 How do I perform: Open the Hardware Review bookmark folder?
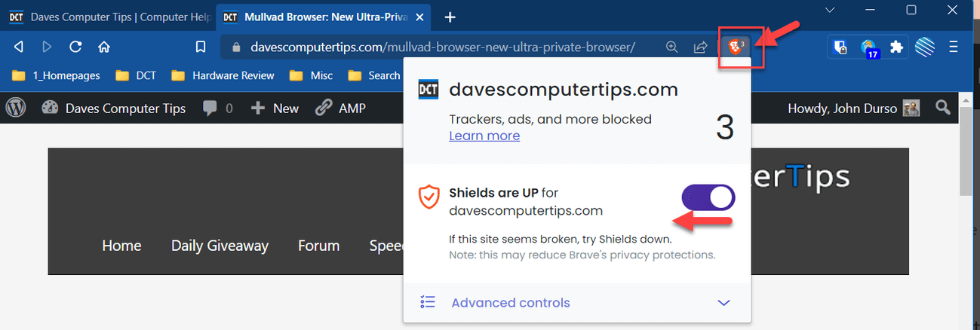click(223, 75)
